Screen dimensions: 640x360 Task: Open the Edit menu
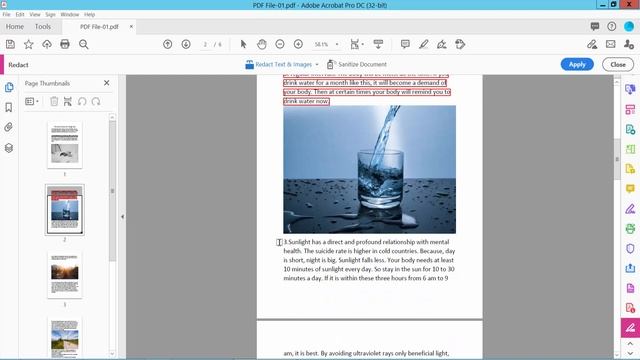point(20,14)
